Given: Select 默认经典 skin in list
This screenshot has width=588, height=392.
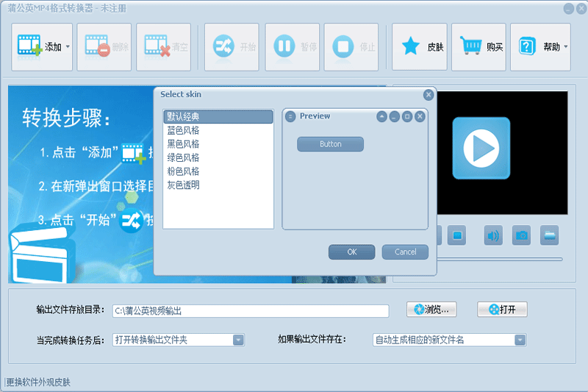Looking at the screenshot, I should 218,117.
